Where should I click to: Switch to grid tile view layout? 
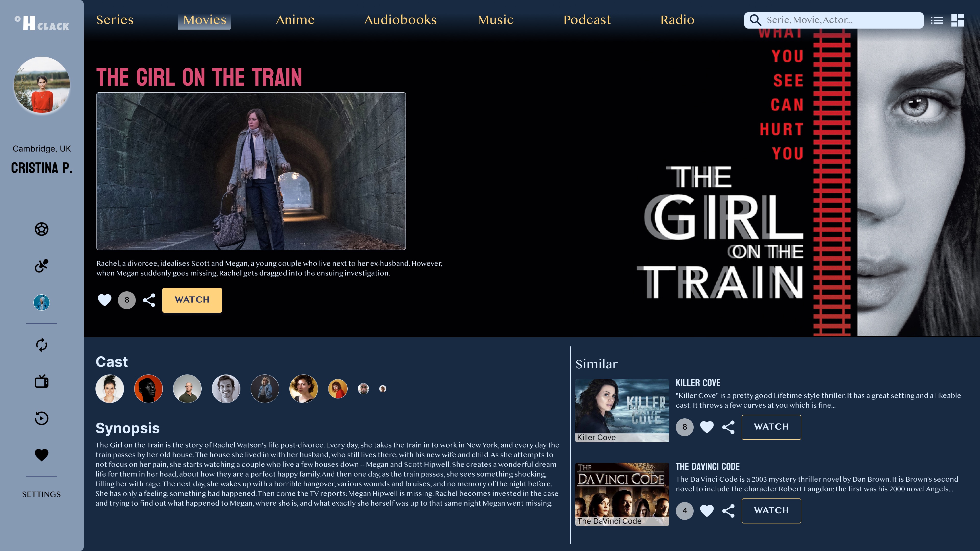click(957, 20)
